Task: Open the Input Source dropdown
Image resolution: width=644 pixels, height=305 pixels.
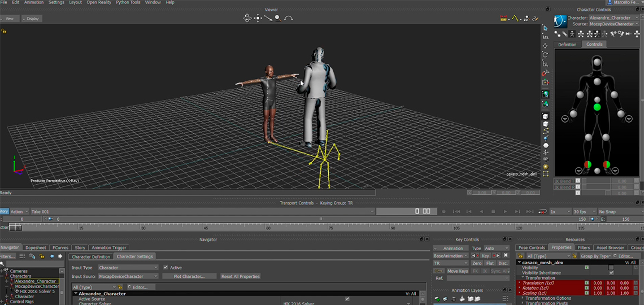Action: (x=128, y=277)
